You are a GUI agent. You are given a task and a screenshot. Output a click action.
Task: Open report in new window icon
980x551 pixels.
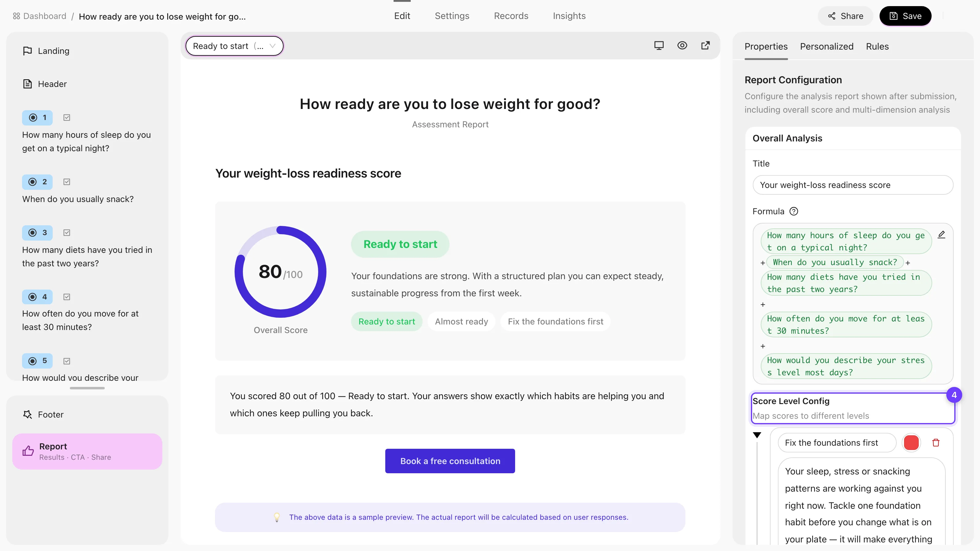pos(705,46)
